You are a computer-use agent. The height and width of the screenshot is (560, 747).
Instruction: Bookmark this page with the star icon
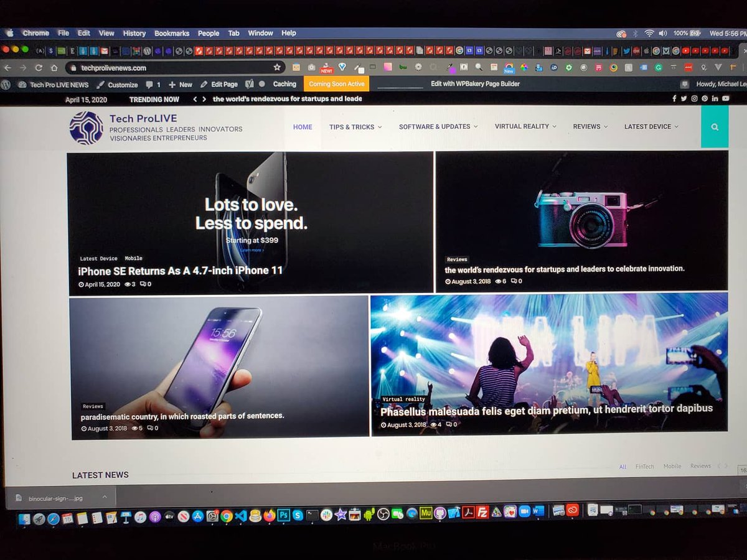pos(277,67)
